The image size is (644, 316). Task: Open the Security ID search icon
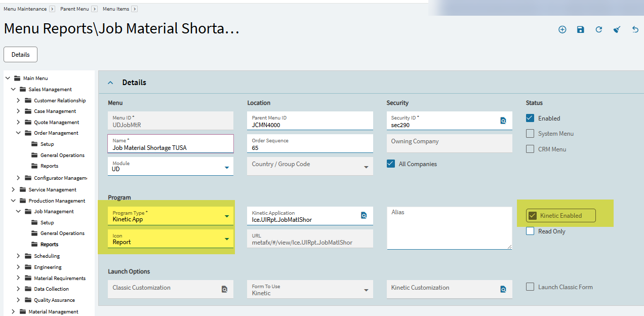pos(503,121)
